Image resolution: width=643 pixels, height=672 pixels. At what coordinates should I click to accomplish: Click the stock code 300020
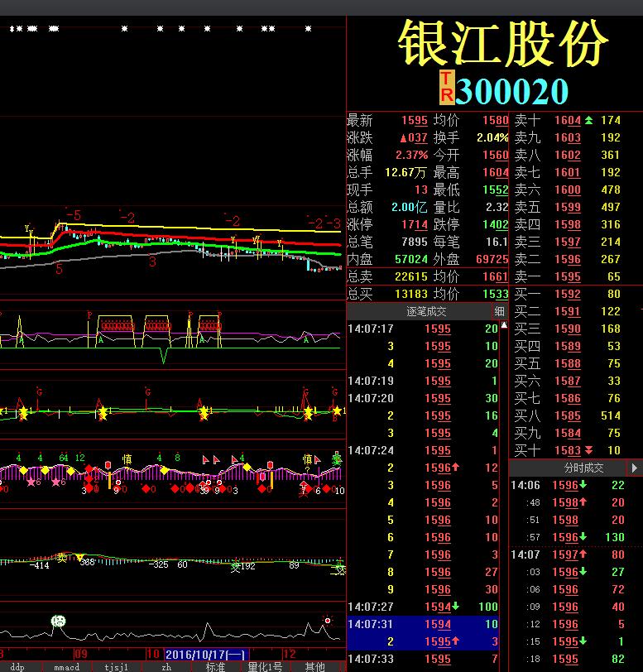pos(511,91)
